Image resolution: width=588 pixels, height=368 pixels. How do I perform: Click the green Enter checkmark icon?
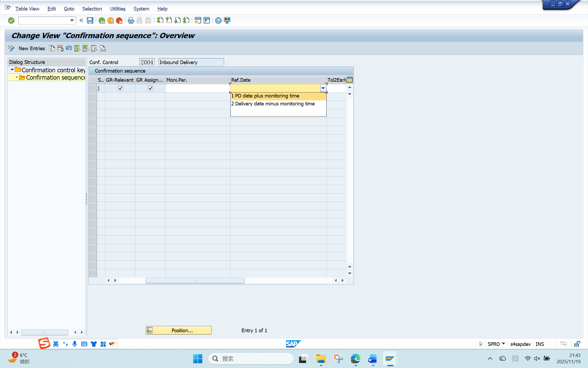click(11, 21)
